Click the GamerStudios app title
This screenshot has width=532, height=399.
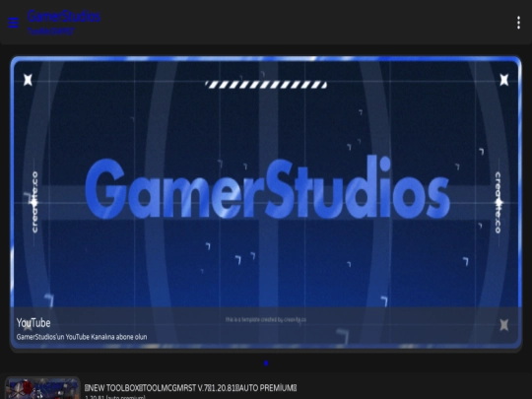[x=63, y=17]
